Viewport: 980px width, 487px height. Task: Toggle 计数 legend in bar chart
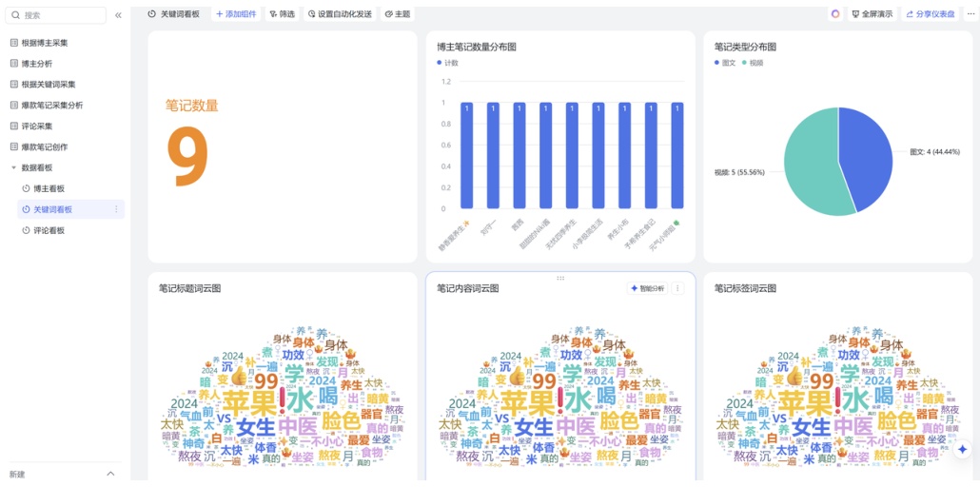447,63
